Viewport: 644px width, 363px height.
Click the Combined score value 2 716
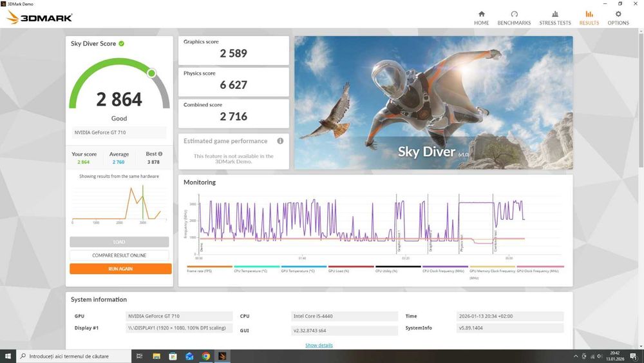click(x=233, y=117)
